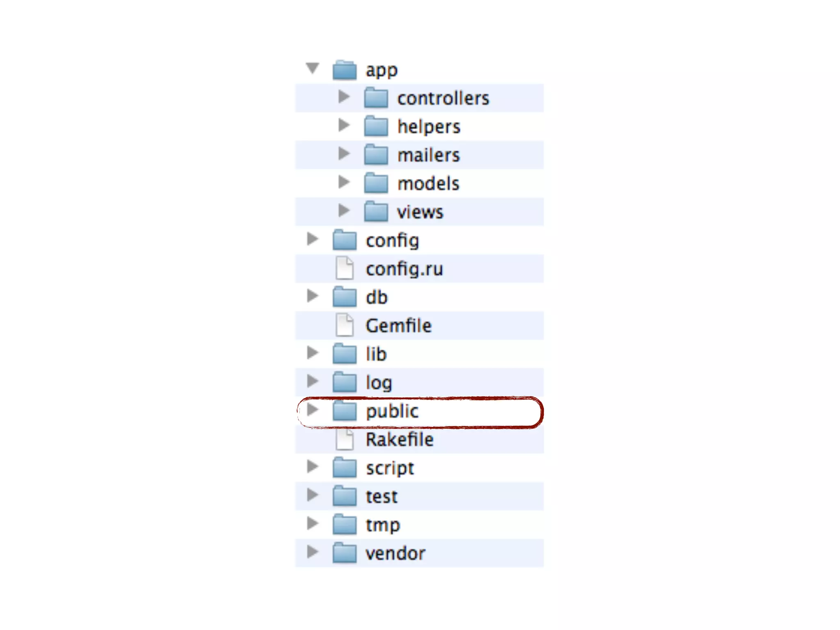The image size is (840, 630).
Task: Select the lib folder row
Action: pyautogui.click(x=420, y=354)
